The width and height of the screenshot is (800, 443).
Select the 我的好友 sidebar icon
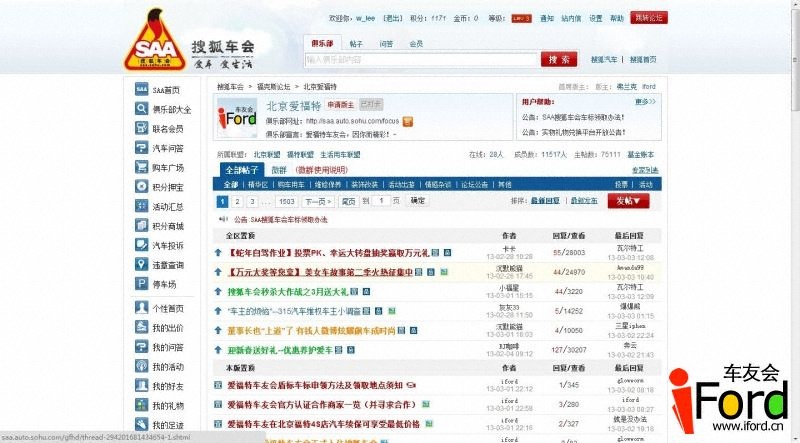(x=141, y=385)
